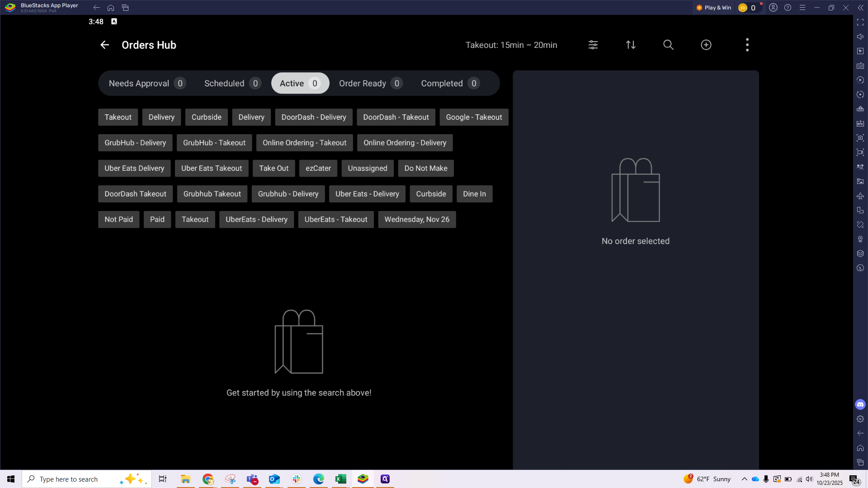
Task: Open the three-dot overflow menu
Action: [x=747, y=45]
